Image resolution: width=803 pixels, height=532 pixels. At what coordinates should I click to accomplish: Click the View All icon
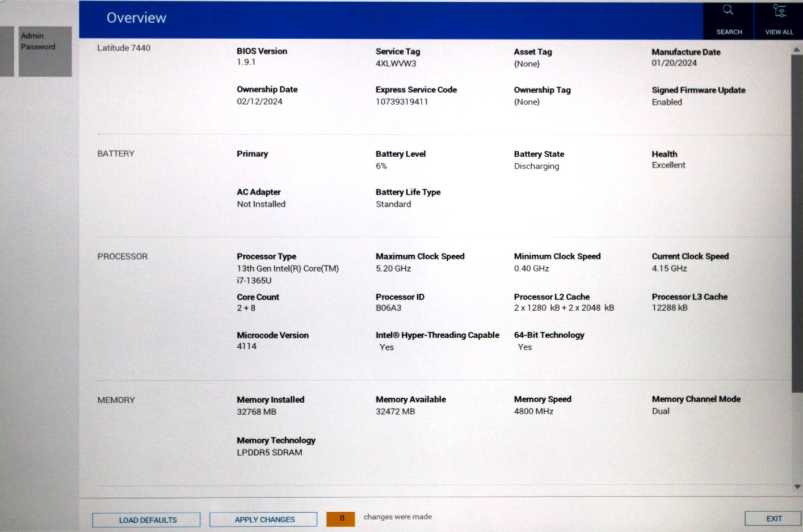coord(779,20)
